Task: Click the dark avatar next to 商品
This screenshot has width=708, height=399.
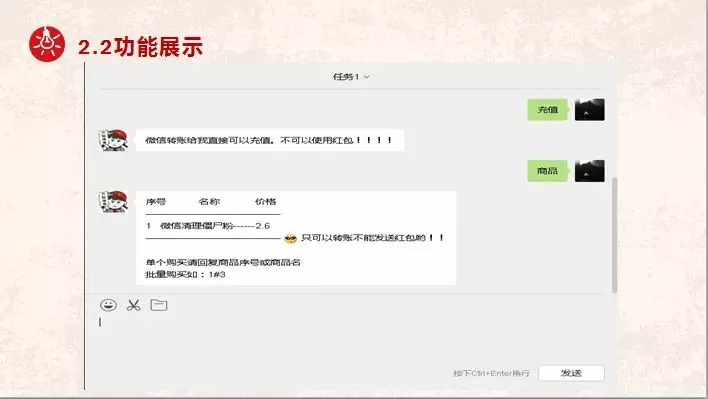Action: point(589,171)
